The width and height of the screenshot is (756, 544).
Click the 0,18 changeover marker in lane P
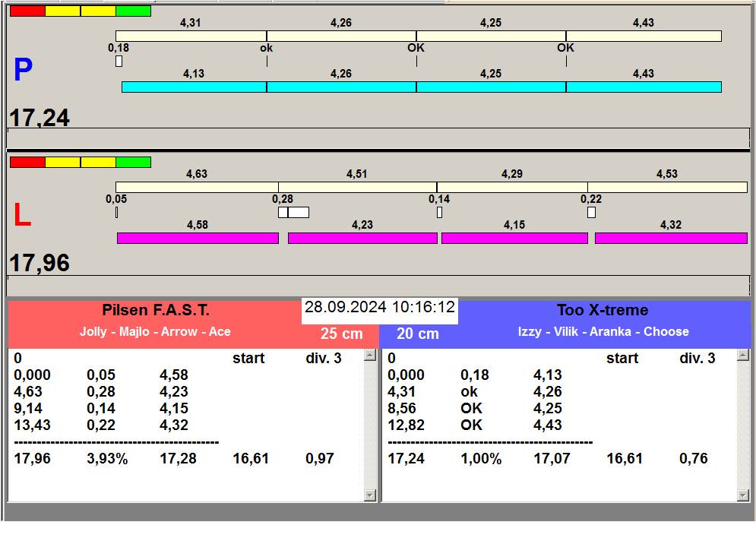(x=119, y=61)
